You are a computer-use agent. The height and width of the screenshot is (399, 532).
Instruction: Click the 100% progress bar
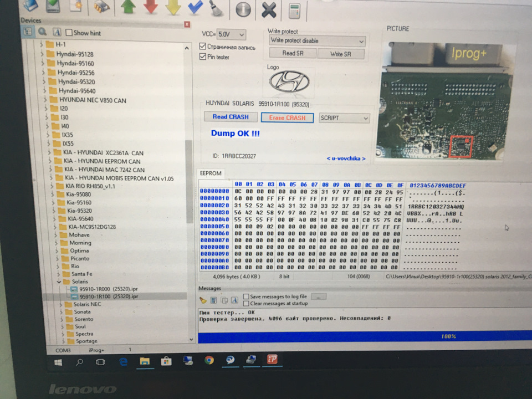coord(365,336)
